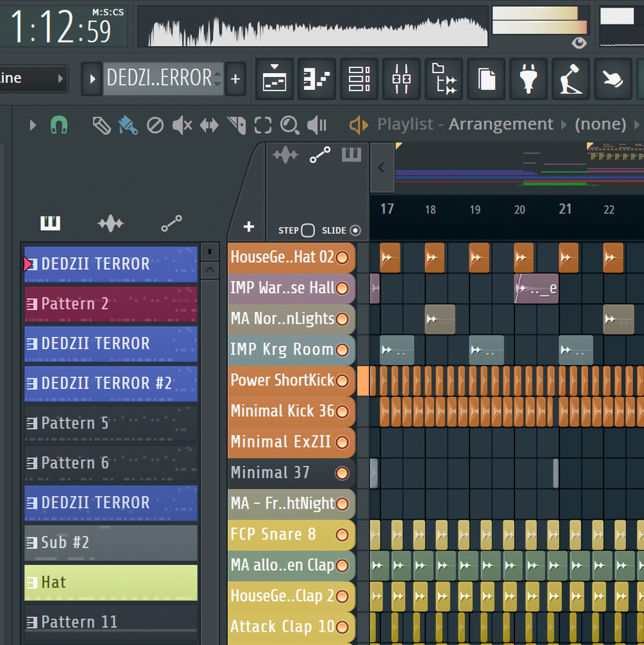This screenshot has height=645, width=644.
Task: Open the Plugin picker plug icon
Action: click(x=528, y=79)
